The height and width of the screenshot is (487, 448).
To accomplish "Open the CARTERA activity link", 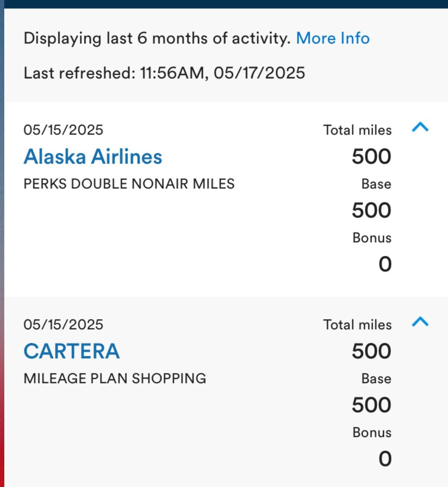I will (72, 351).
